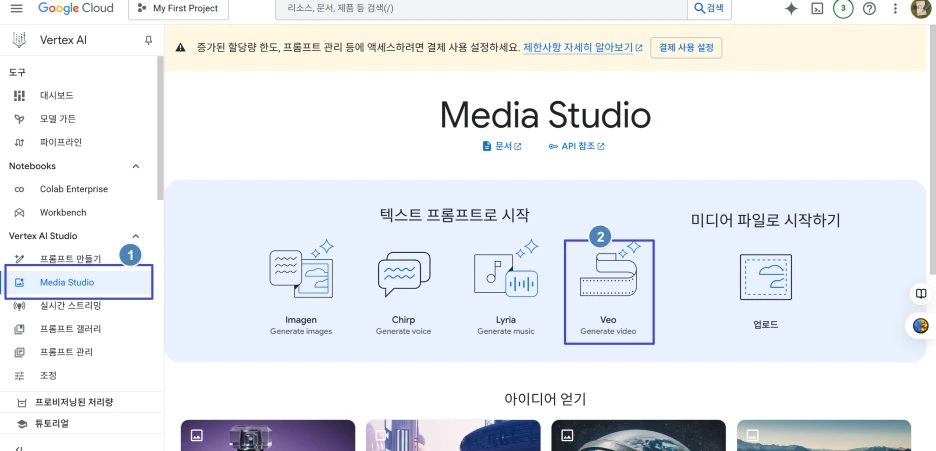Image resolution: width=936 pixels, height=451 pixels.
Task: Open the first purple idea thumbnail
Action: [268, 435]
